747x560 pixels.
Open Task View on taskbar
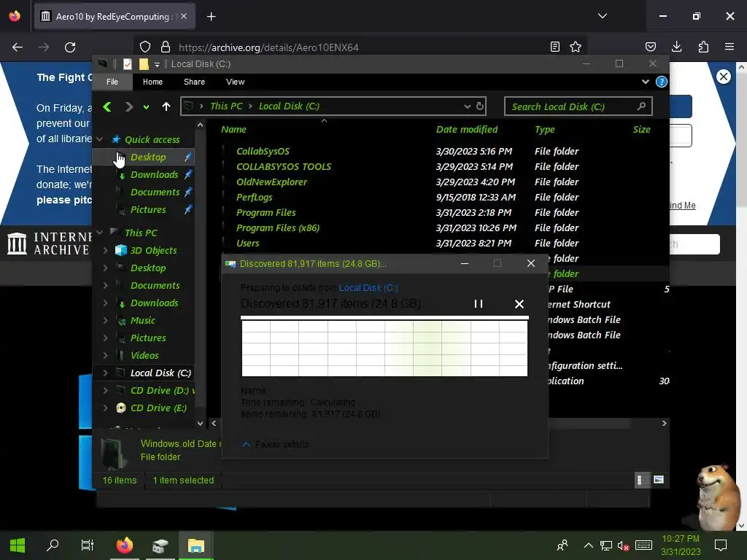coord(88,545)
